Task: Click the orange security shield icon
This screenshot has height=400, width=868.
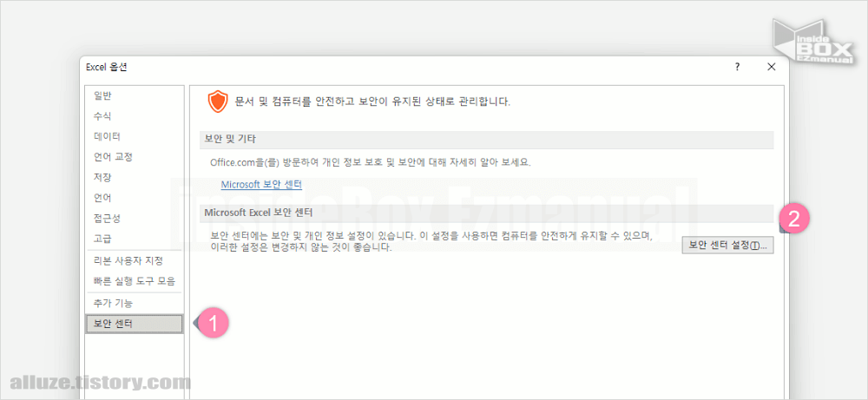Action: [218, 102]
